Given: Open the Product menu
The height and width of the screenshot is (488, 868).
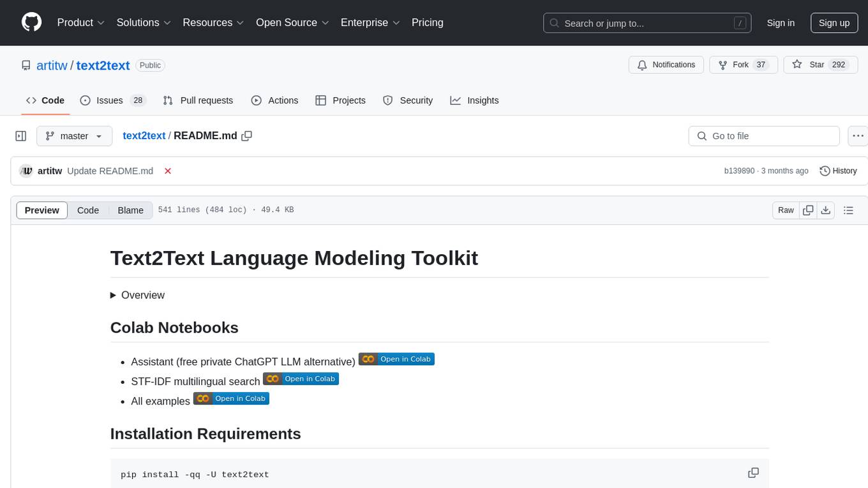Looking at the screenshot, I should pos(80,22).
